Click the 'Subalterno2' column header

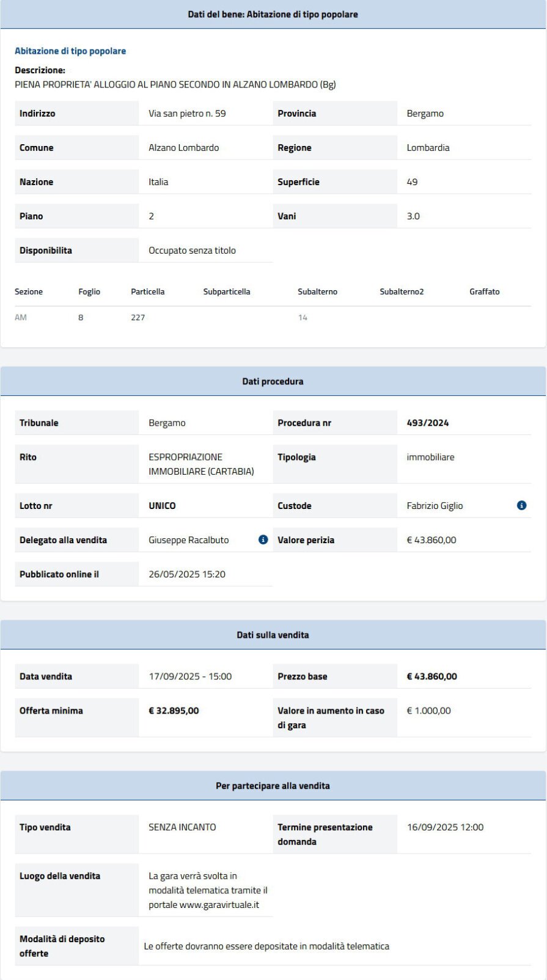point(402,291)
